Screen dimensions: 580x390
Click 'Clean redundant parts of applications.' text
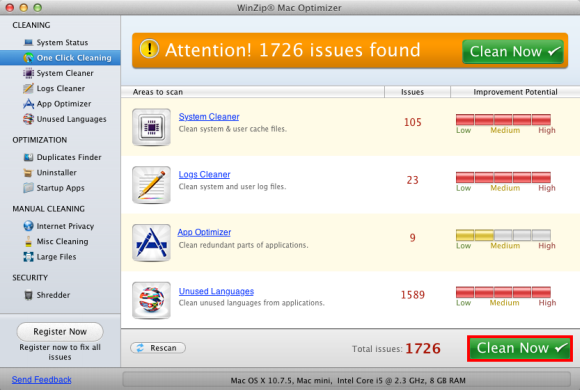point(243,245)
